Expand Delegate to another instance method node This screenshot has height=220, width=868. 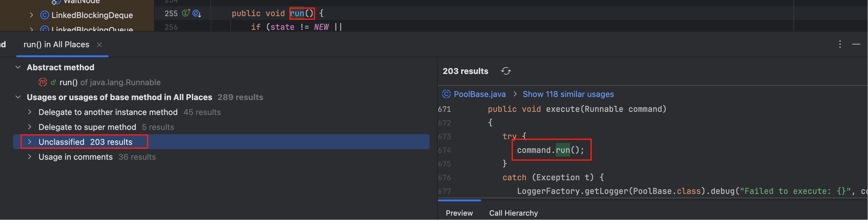[30, 112]
